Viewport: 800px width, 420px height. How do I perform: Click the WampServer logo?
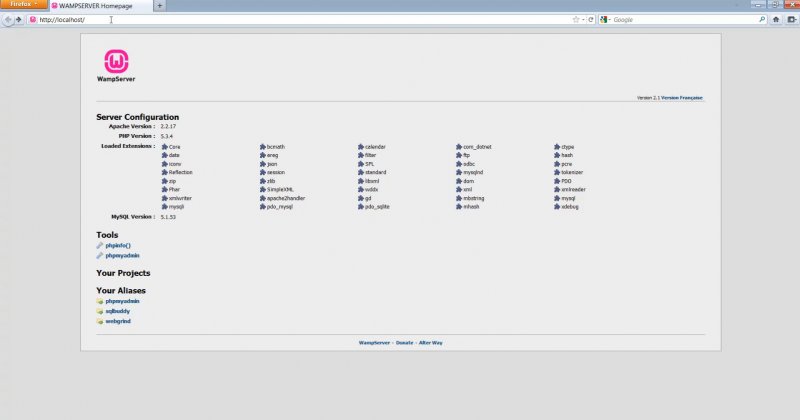pyautogui.click(x=119, y=64)
